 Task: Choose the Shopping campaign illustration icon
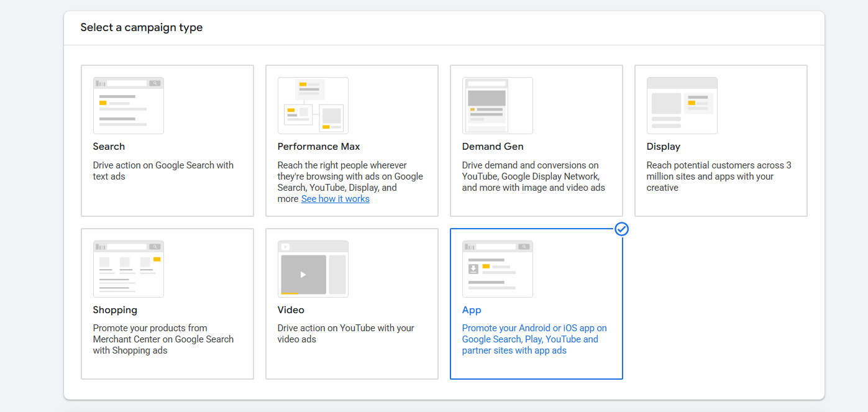(x=128, y=269)
